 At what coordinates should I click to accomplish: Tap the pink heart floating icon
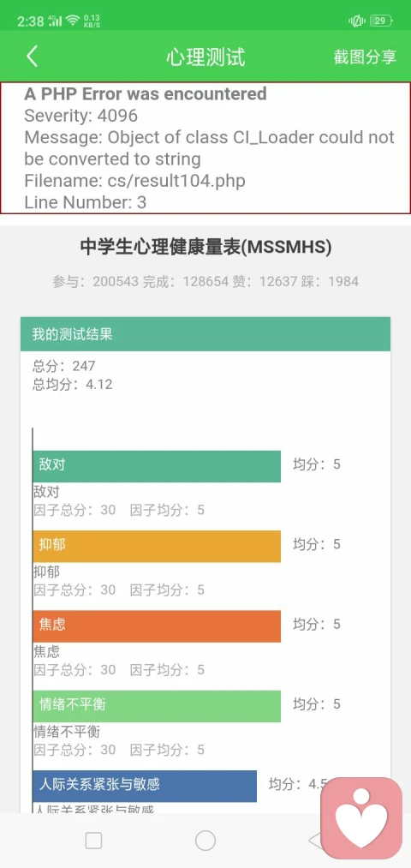[x=361, y=817]
